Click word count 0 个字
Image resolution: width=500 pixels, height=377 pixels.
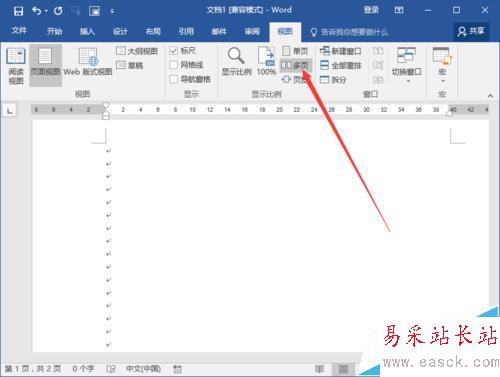tap(83, 369)
